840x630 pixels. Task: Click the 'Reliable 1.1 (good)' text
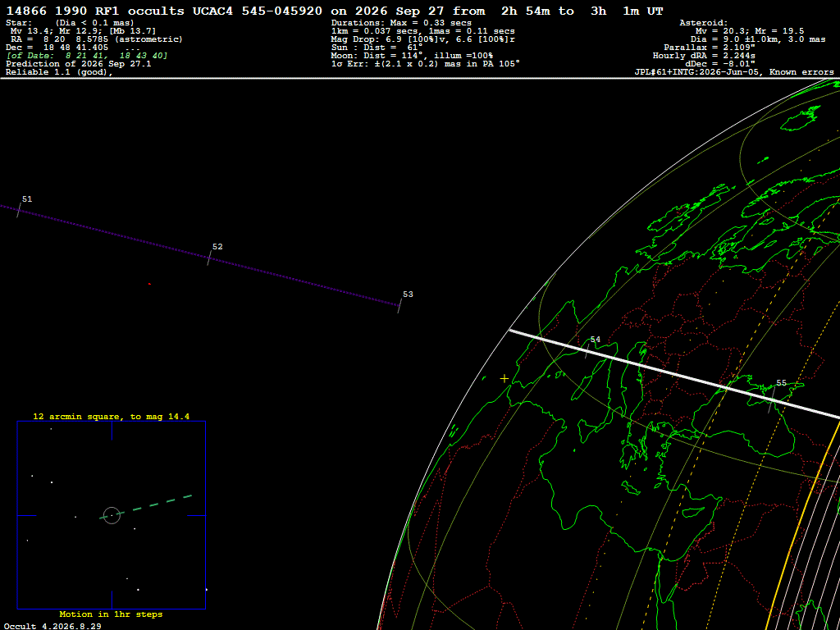click(x=59, y=72)
